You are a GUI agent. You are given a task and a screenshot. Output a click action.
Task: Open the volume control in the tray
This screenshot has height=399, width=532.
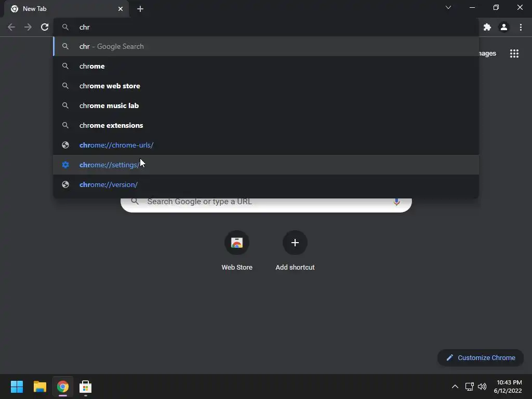482,387
